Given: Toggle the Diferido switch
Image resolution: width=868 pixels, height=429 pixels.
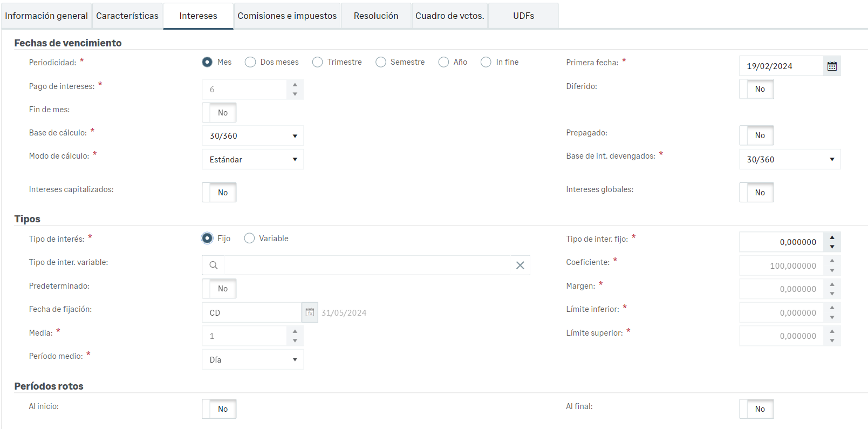Looking at the screenshot, I should [756, 89].
